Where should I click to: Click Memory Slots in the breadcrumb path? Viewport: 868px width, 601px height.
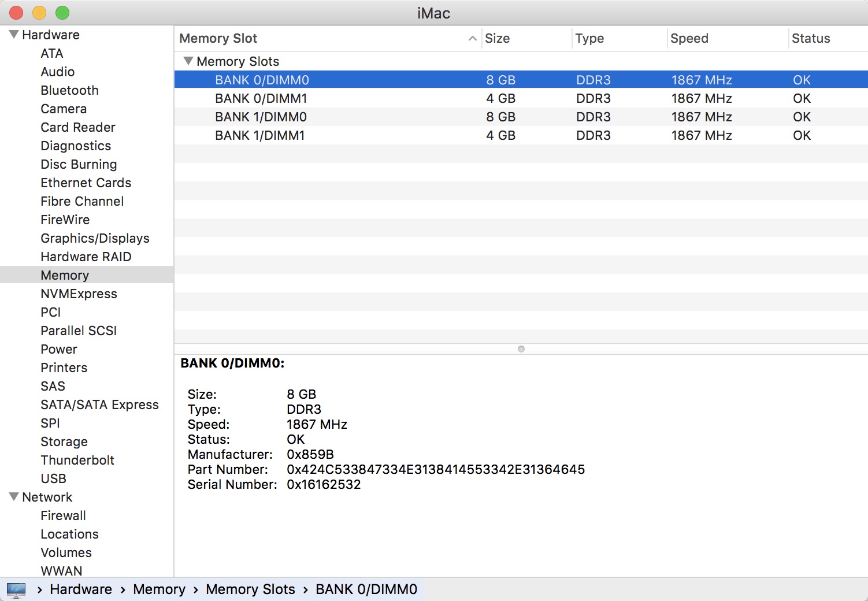[x=250, y=589]
